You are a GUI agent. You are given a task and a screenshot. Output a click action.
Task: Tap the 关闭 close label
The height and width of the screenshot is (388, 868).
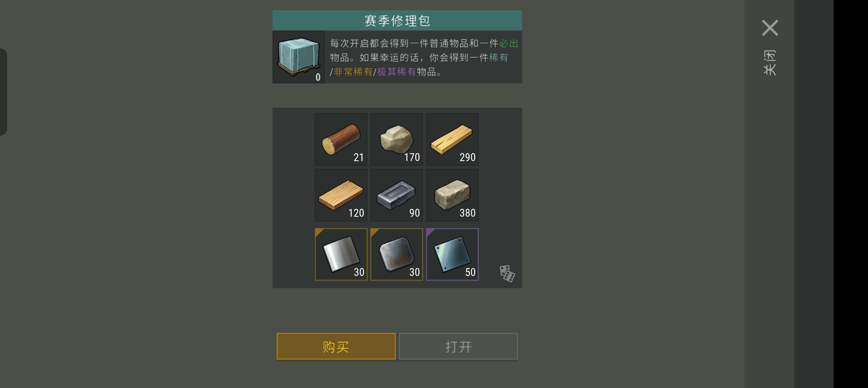coord(770,63)
